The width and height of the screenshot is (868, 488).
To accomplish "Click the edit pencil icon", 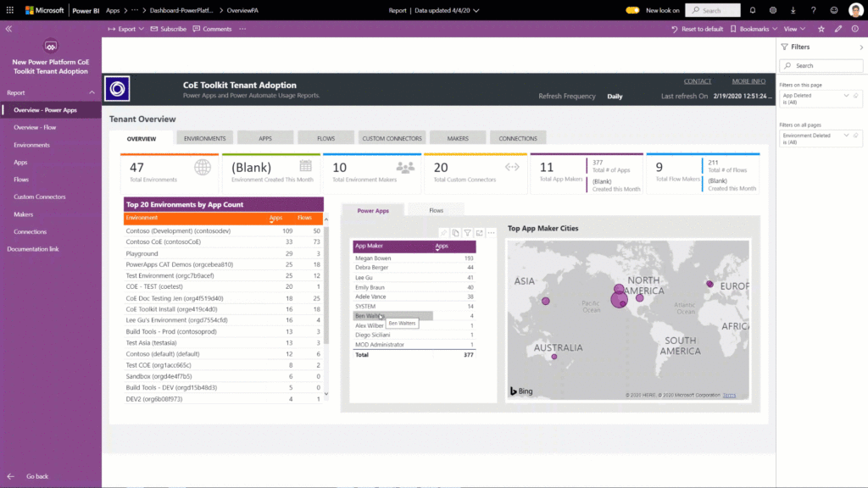I will click(838, 29).
